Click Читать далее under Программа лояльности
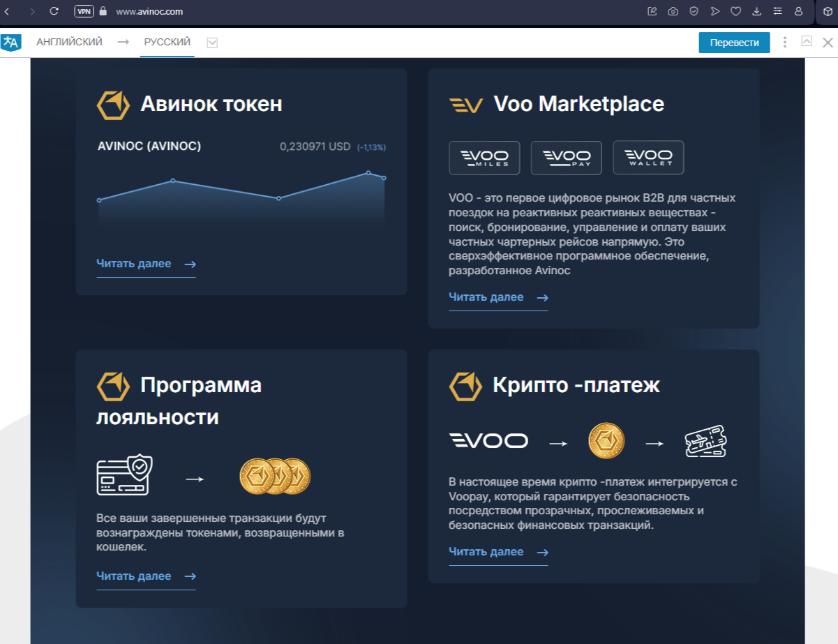The image size is (838, 644). click(146, 576)
